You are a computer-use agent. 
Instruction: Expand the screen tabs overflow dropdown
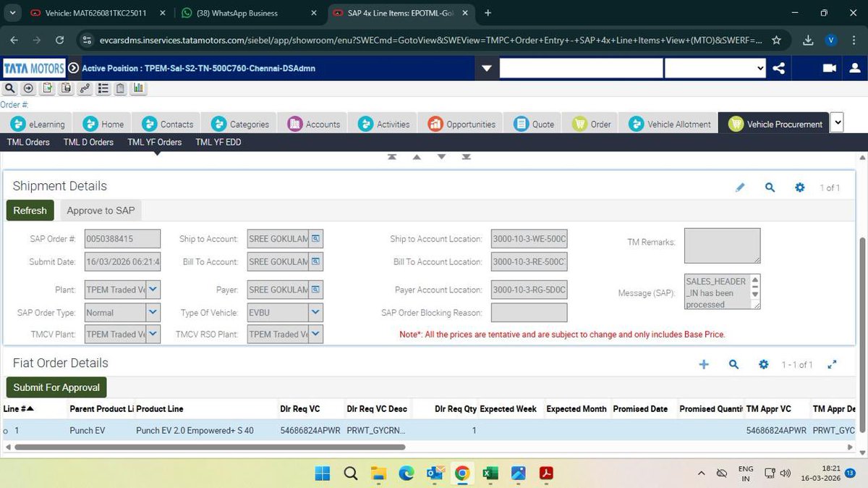coord(837,123)
